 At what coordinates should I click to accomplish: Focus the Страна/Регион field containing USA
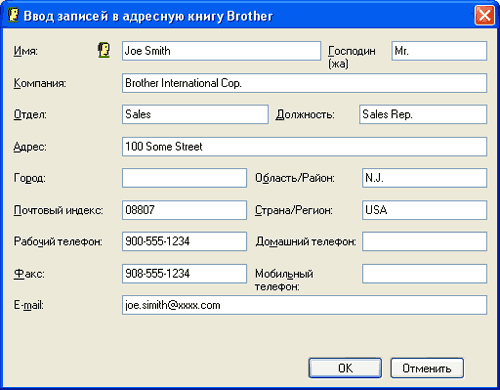pos(425,210)
